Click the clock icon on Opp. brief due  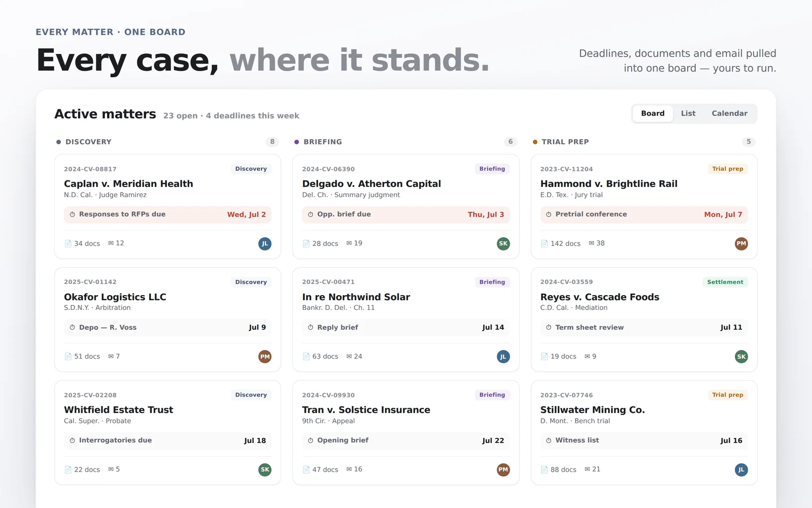(x=311, y=214)
